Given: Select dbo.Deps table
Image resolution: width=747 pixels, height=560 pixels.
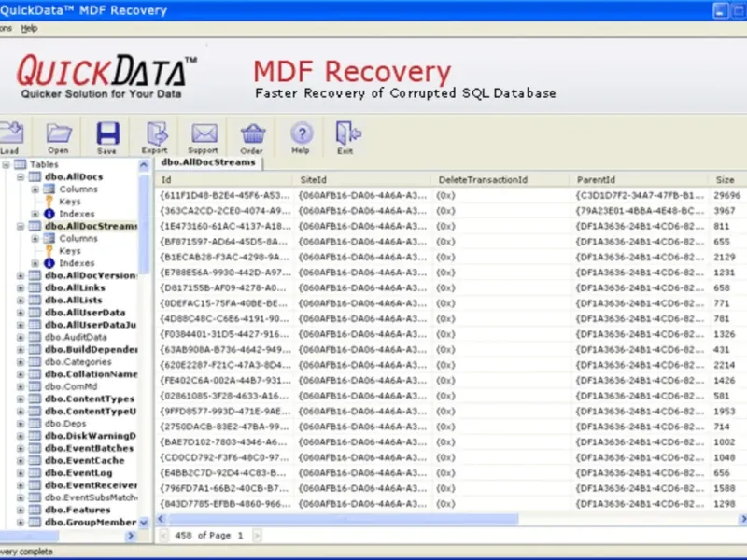Looking at the screenshot, I should click(x=65, y=424).
